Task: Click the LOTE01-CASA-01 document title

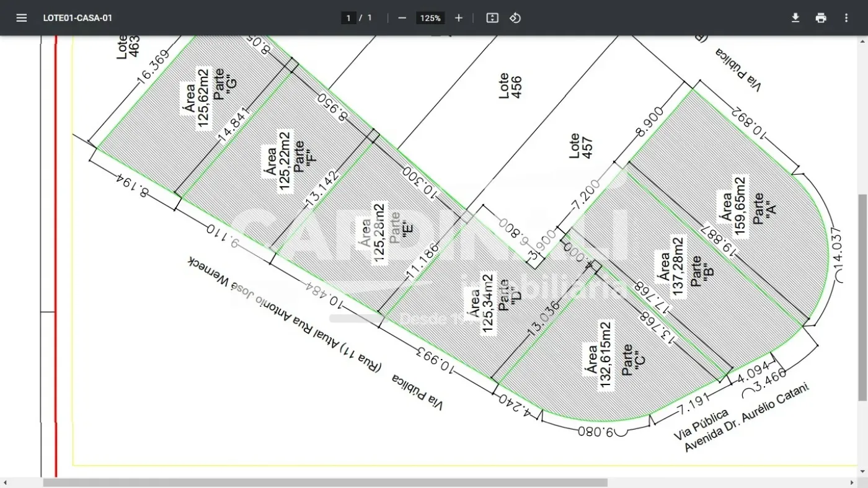Action: pyautogui.click(x=79, y=18)
